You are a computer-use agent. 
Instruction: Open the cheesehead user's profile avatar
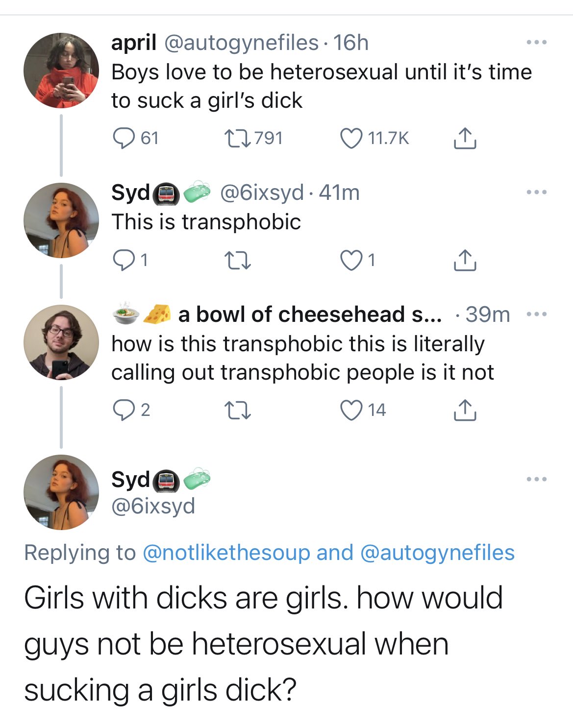[61, 342]
